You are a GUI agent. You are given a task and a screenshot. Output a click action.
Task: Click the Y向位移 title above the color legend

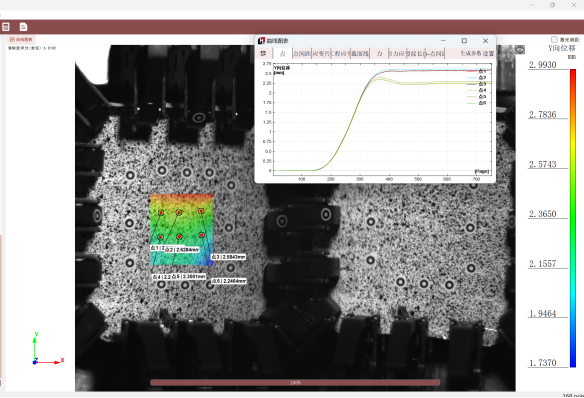pos(562,48)
